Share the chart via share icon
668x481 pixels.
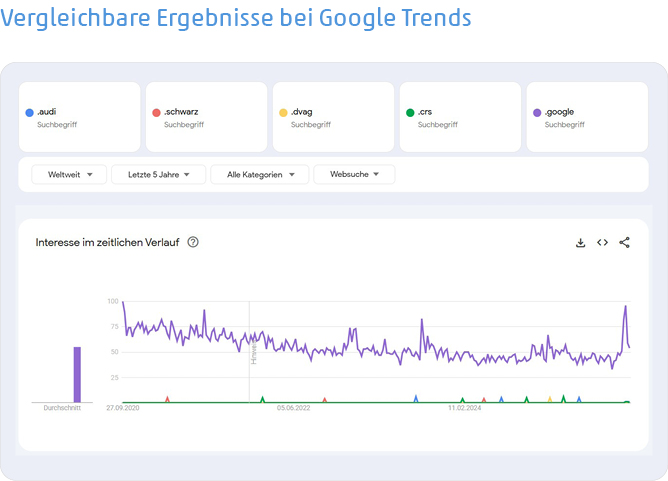(625, 242)
